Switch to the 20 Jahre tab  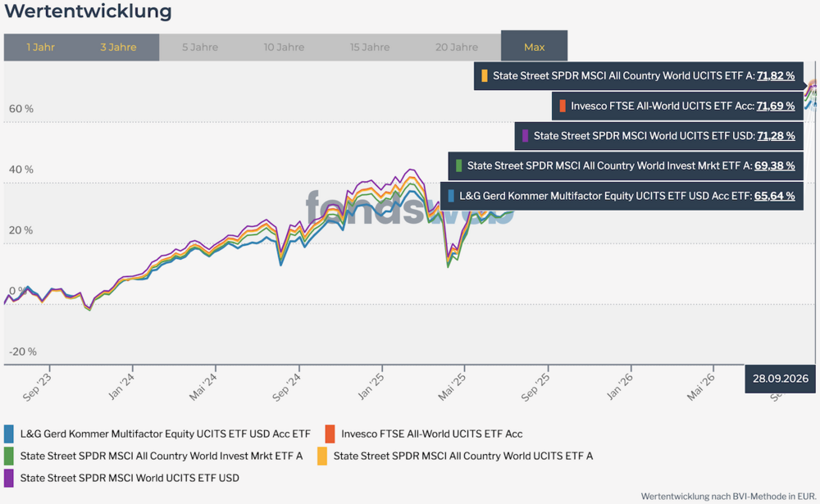point(457,47)
